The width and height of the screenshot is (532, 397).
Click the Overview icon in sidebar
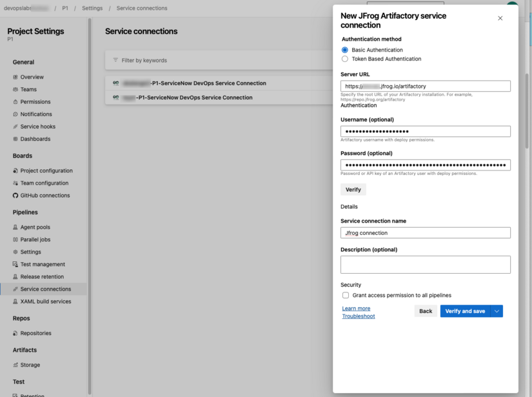click(15, 77)
